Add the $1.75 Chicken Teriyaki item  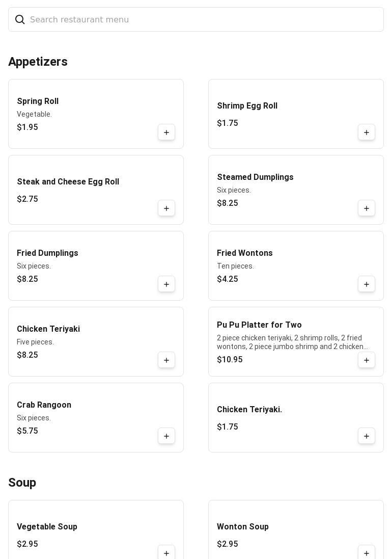(x=367, y=436)
